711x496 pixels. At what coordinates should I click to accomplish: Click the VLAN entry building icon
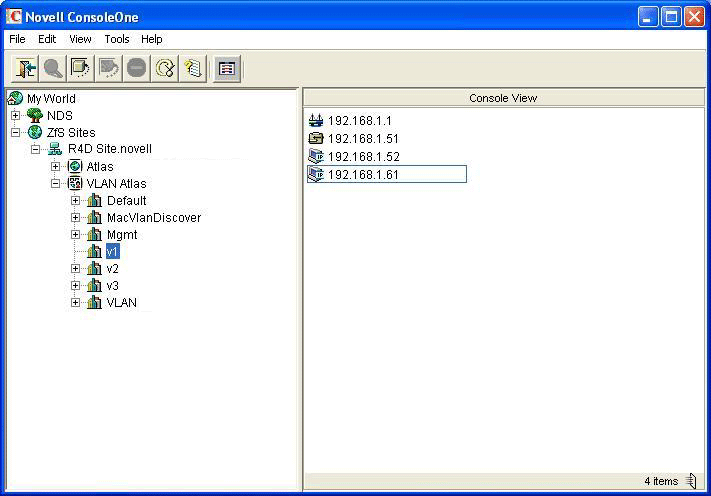(94, 302)
